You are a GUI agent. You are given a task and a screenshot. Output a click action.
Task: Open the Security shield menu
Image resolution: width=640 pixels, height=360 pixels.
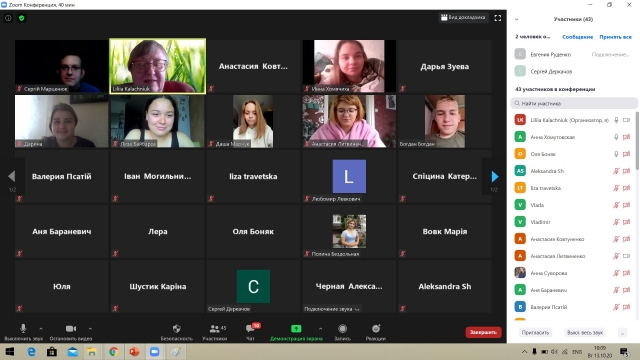176,331
